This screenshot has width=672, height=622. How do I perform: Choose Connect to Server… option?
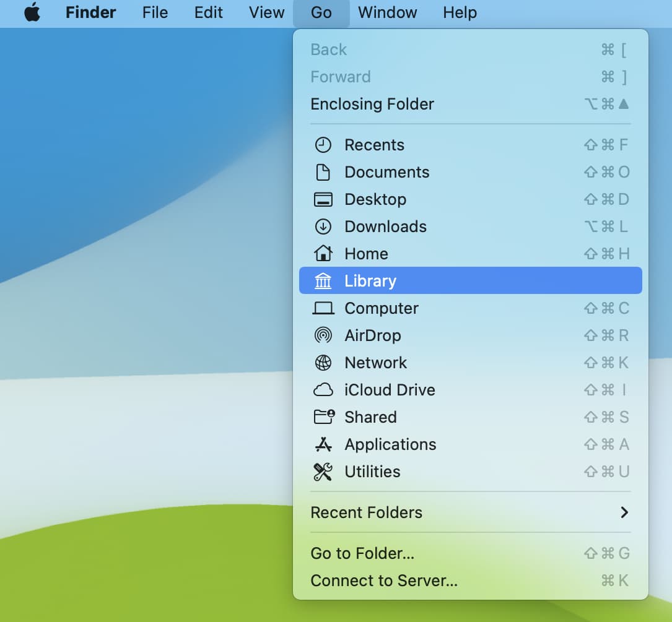(x=470, y=581)
